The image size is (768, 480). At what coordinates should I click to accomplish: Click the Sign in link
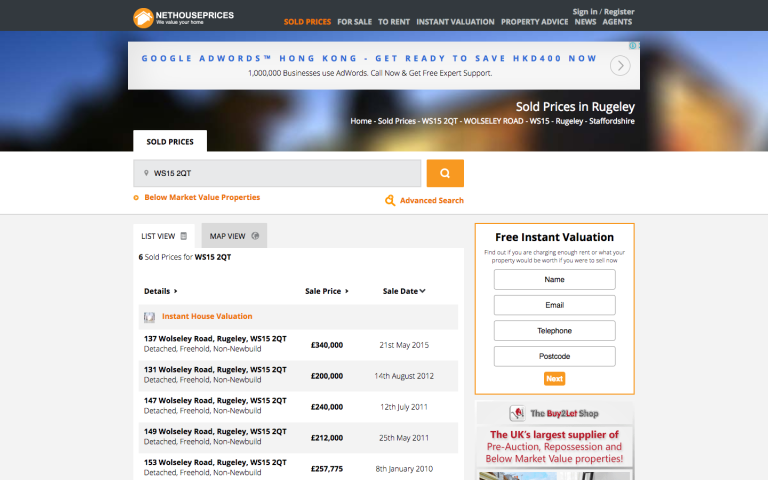[584, 11]
